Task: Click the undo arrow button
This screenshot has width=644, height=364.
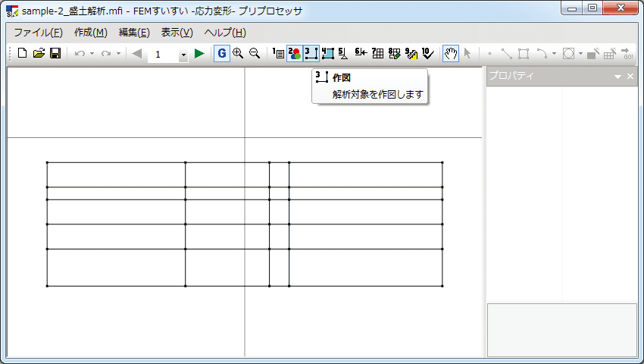Action: tap(80, 54)
